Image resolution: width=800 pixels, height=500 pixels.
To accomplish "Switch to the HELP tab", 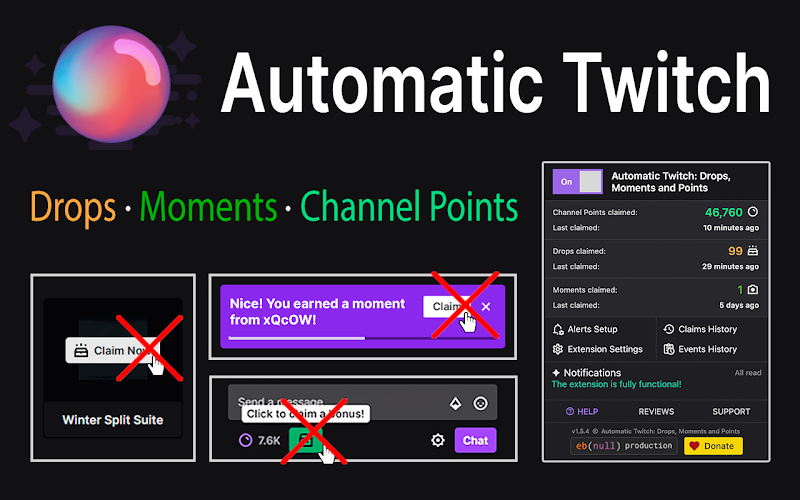I will point(582,411).
